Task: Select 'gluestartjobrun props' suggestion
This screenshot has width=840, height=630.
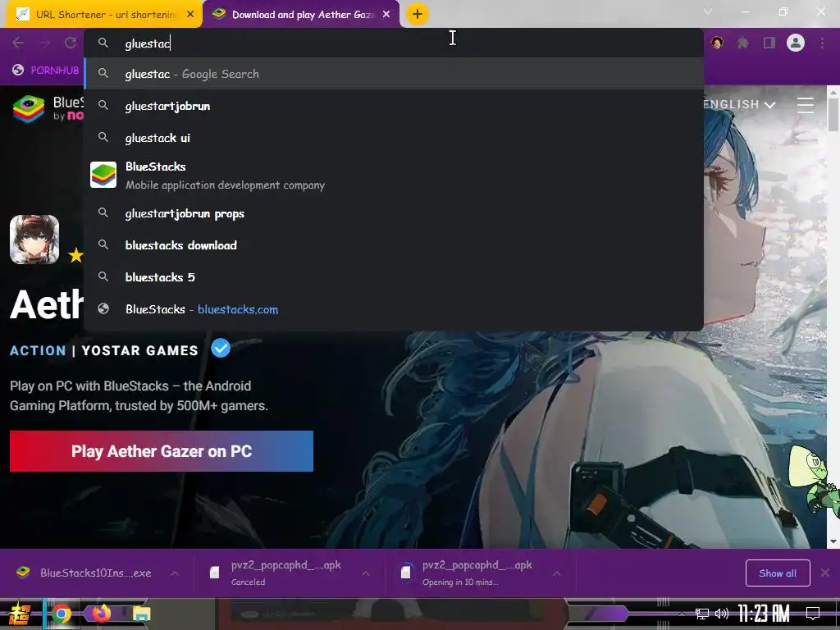Action: point(394,213)
